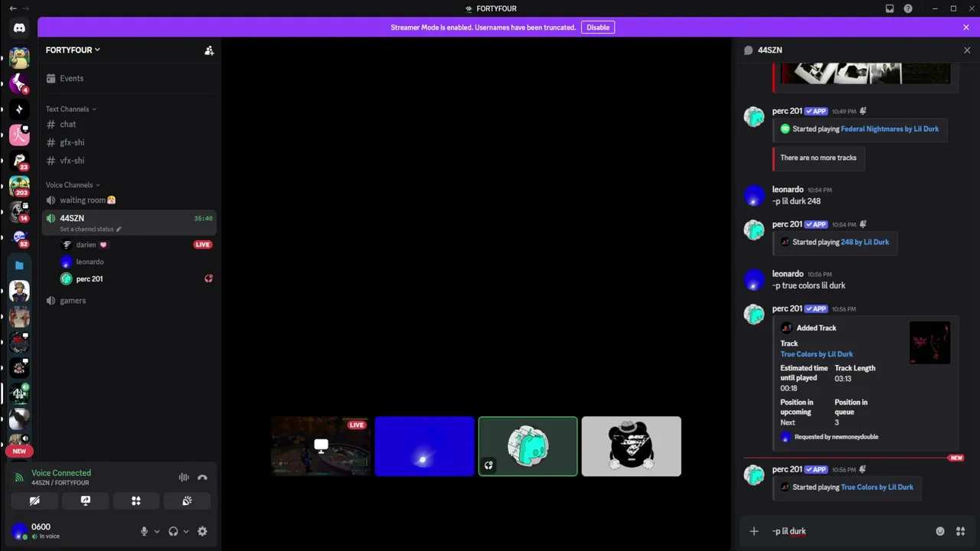Close the 44SZN chat panel

[x=966, y=51]
